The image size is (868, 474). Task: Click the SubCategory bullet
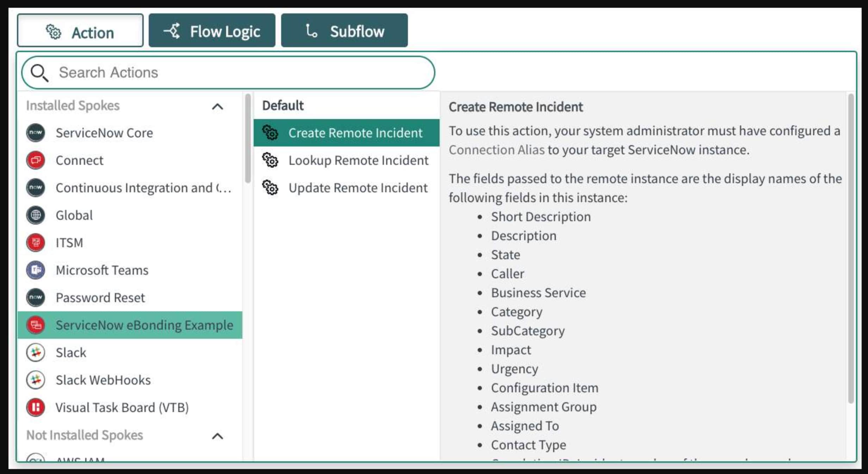click(x=528, y=331)
